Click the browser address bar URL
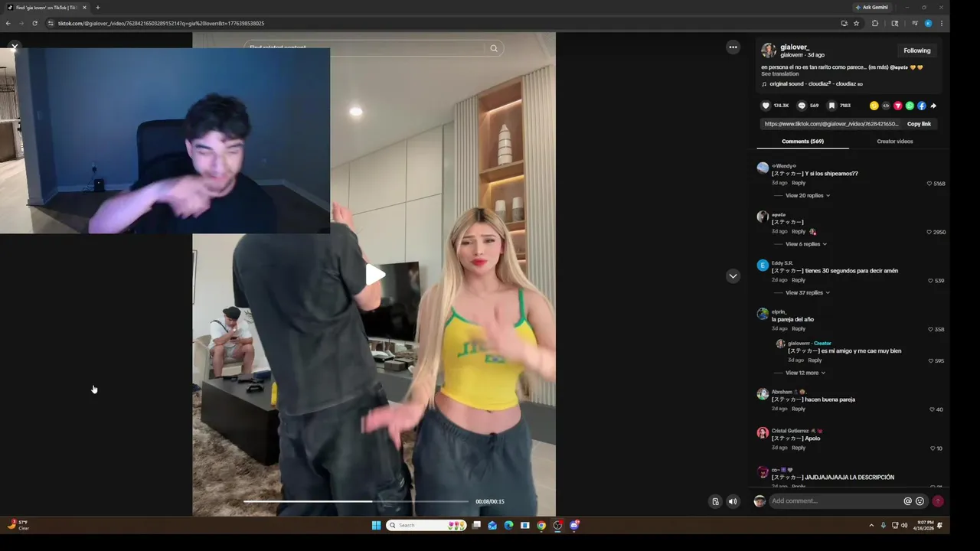 point(161,24)
